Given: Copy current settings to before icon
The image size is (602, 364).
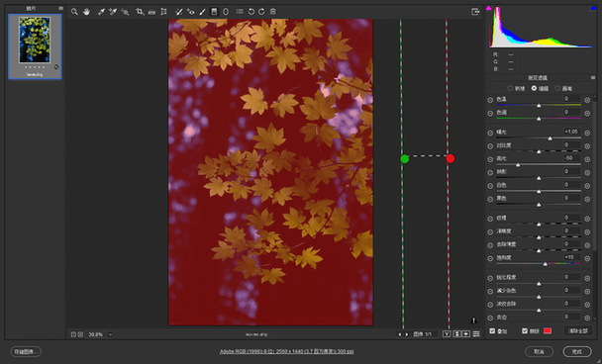Looking at the screenshot, I should (466, 334).
